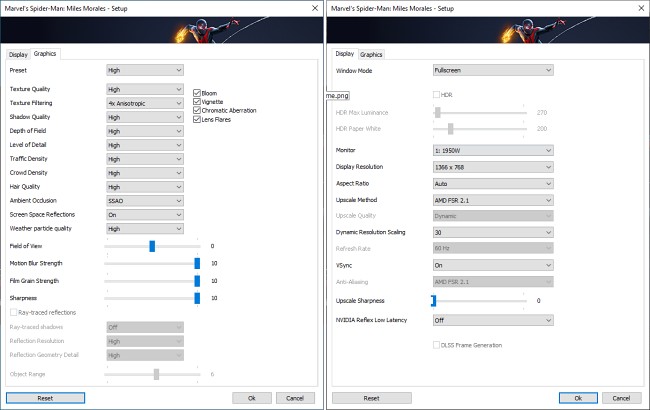Click the HDR Max Luminance slider
The height and width of the screenshot is (410, 650).
[x=480, y=112]
